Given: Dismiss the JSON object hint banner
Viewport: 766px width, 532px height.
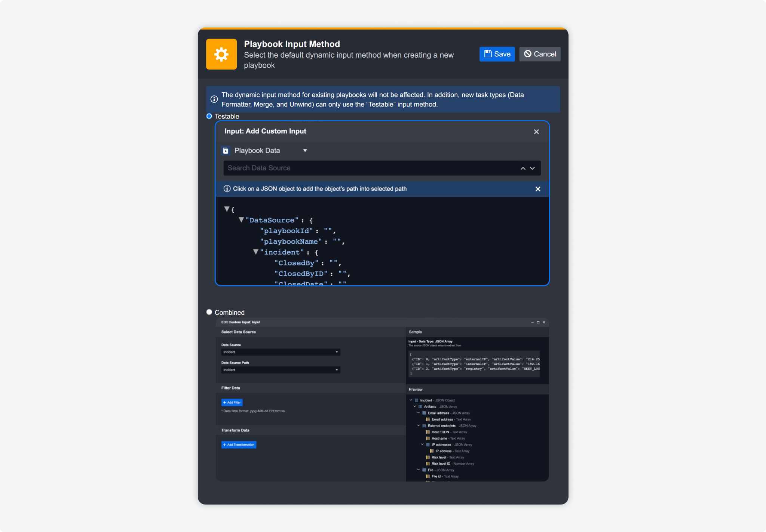Looking at the screenshot, I should point(537,189).
